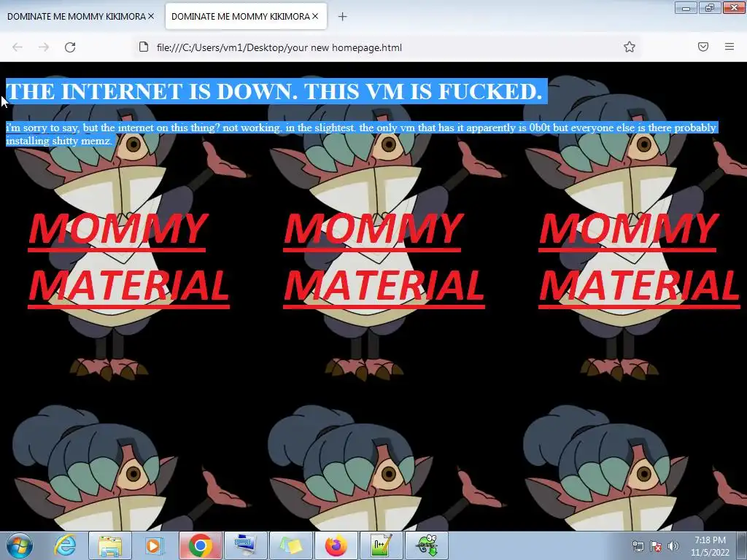Click the browser Forward arrow button
747x560 pixels.
click(x=44, y=47)
